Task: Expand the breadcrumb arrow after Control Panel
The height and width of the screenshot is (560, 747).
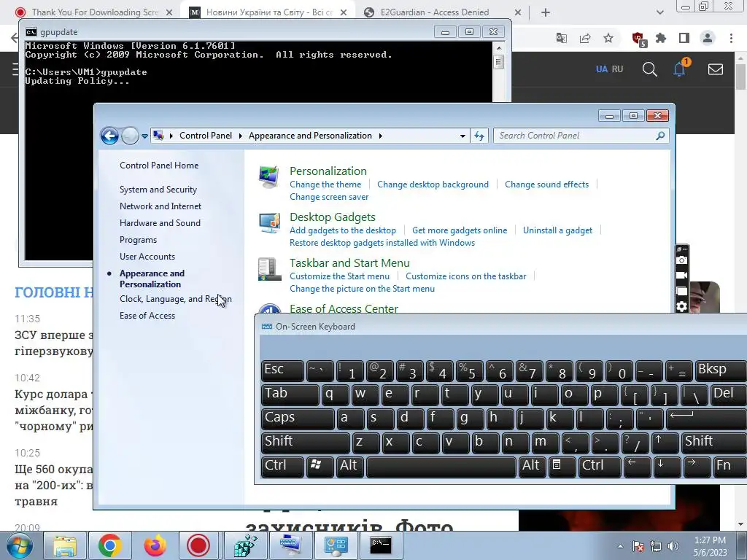Action: click(239, 136)
